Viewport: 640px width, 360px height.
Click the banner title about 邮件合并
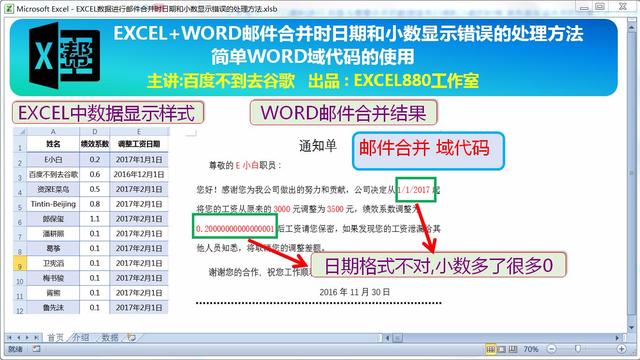(348, 33)
